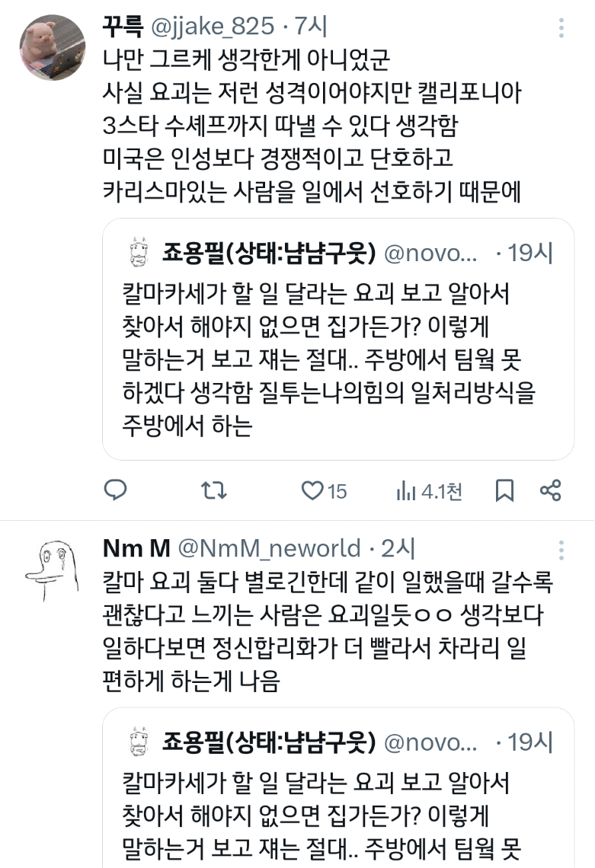The height and width of the screenshot is (868, 595).
Task: Retweet 꾸륵's post
Action: click(213, 491)
